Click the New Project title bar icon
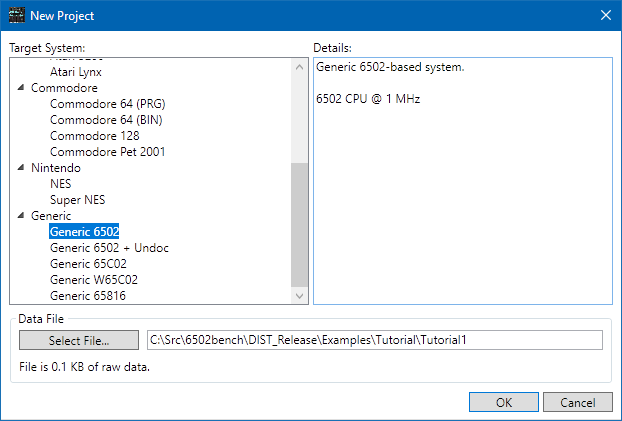This screenshot has width=622, height=421. pyautogui.click(x=17, y=15)
